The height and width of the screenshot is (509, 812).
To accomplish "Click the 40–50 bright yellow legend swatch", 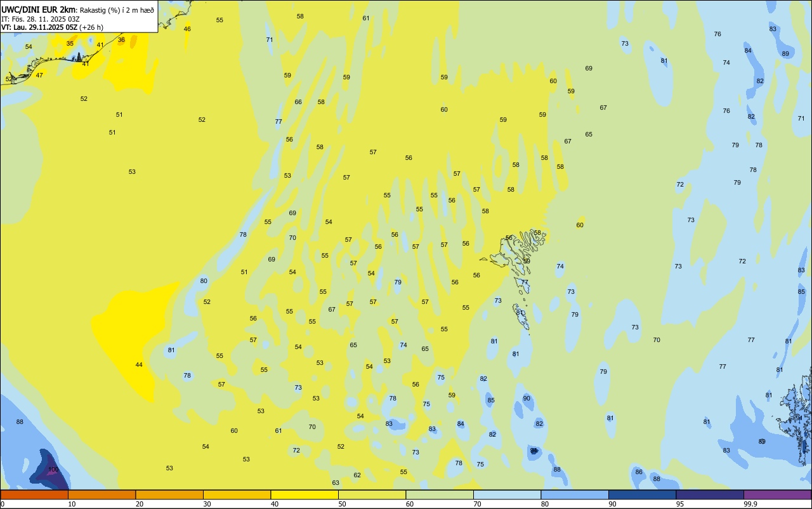I will click(x=304, y=494).
